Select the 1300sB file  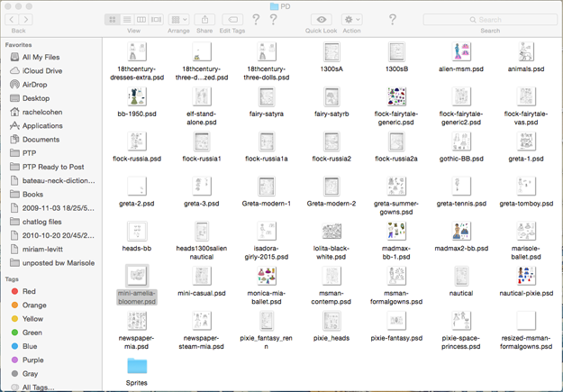[396, 57]
